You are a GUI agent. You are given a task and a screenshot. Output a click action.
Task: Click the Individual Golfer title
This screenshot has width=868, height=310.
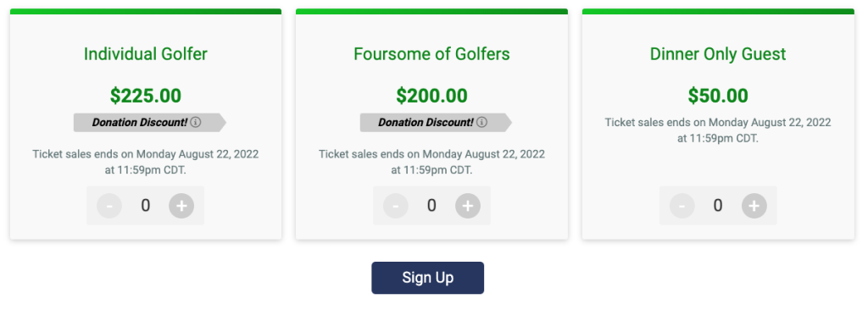(146, 54)
